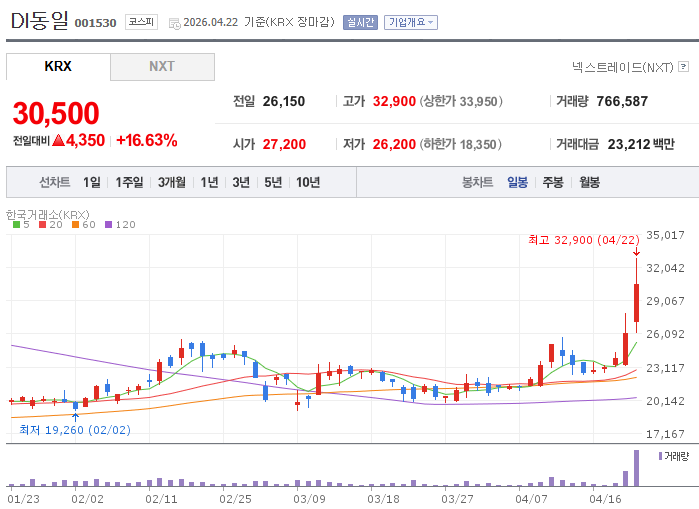Click the purple 120-day moving average swatch
Image resolution: width=699 pixels, height=509 pixels.
pos(108,225)
